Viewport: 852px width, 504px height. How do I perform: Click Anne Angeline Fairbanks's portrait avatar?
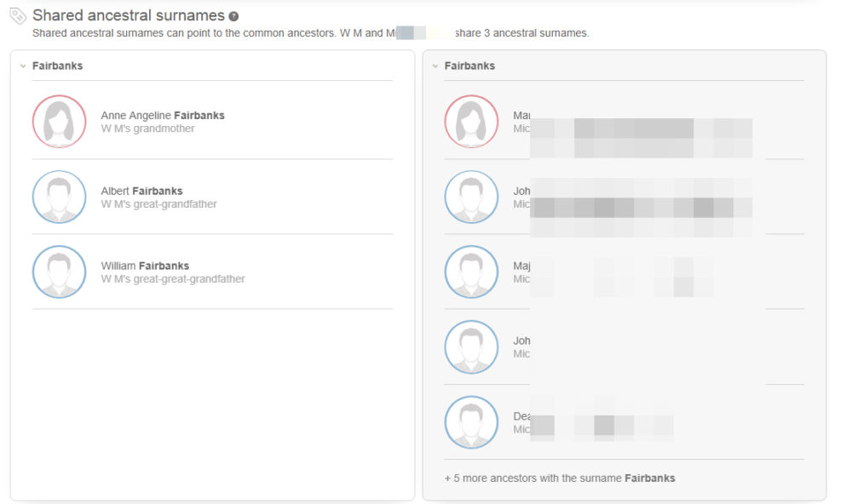(59, 122)
